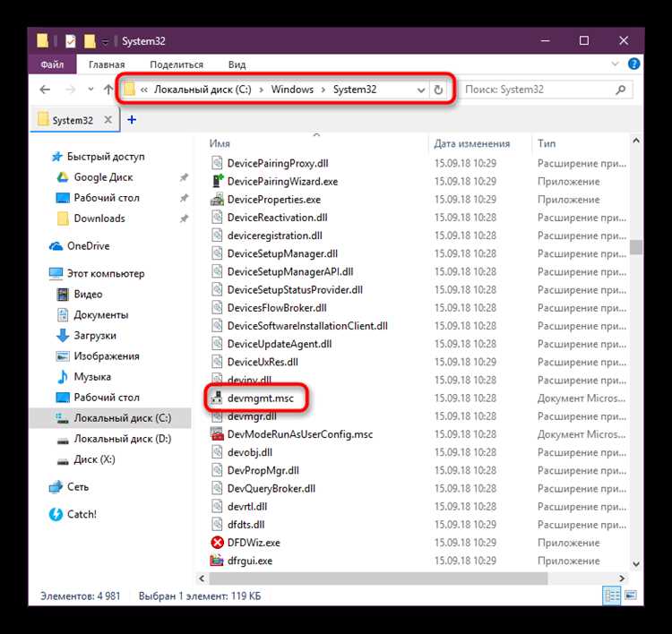The height and width of the screenshot is (634, 672).
Task: Select the DFDWiz.exe red icon
Action: tap(218, 543)
